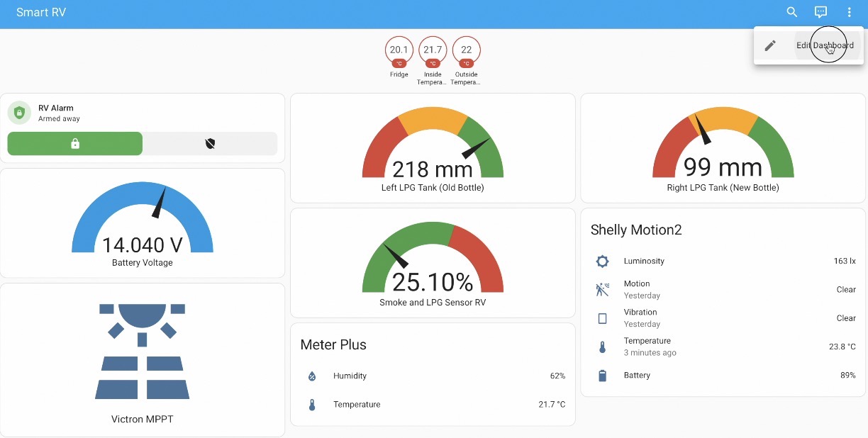
Task: Click the Shelly Motion2 battery icon
Action: pos(602,376)
